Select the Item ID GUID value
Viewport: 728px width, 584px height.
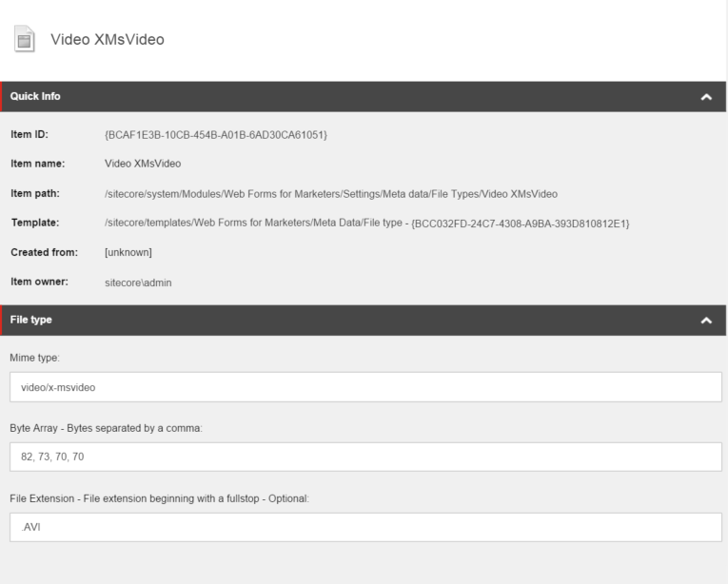pos(216,135)
